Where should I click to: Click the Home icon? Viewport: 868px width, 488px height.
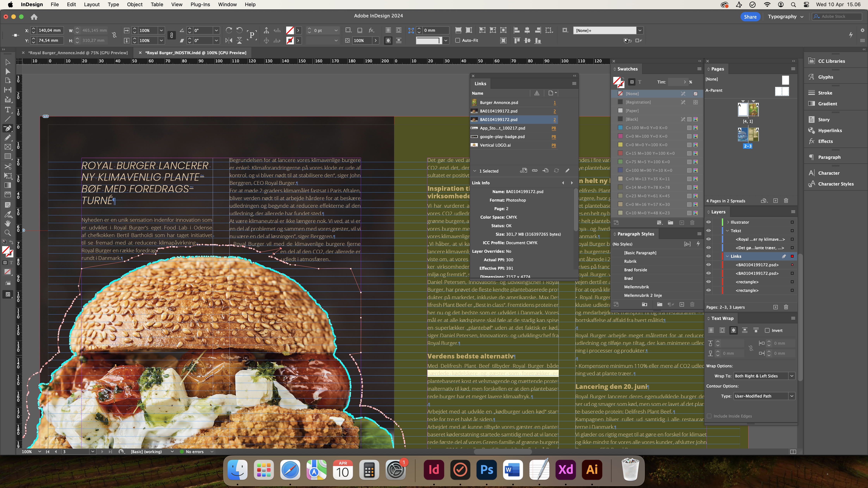click(x=34, y=17)
